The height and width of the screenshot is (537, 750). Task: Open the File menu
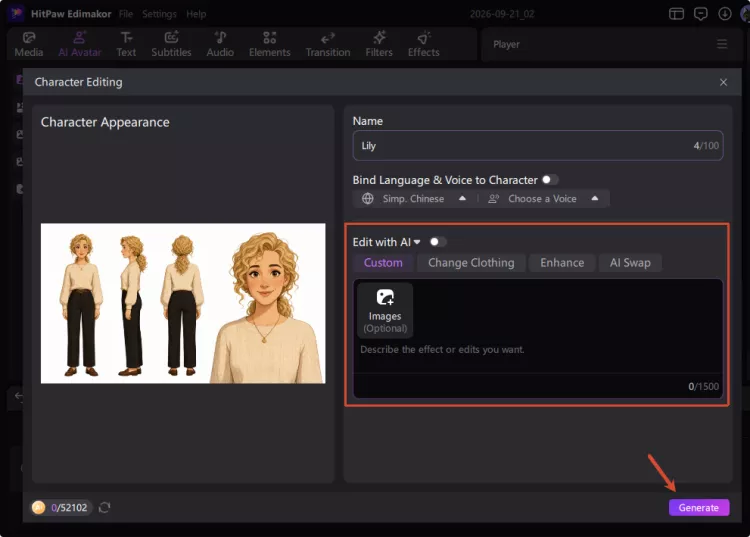pos(126,14)
